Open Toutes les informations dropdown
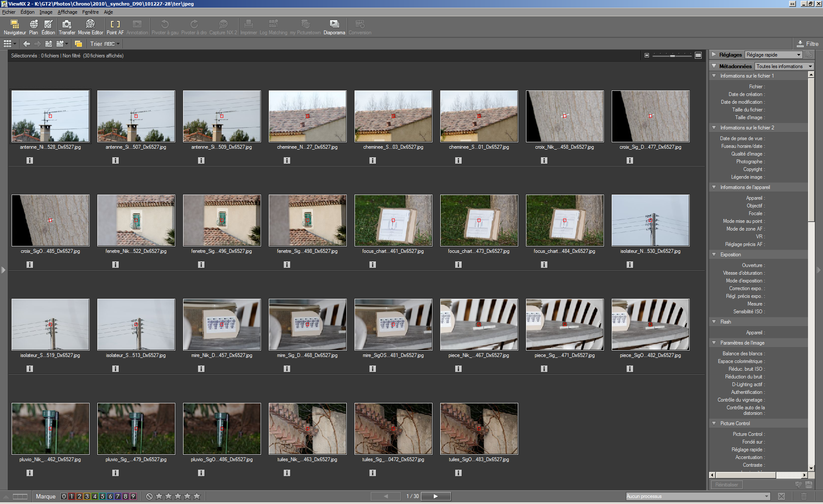 coord(784,66)
